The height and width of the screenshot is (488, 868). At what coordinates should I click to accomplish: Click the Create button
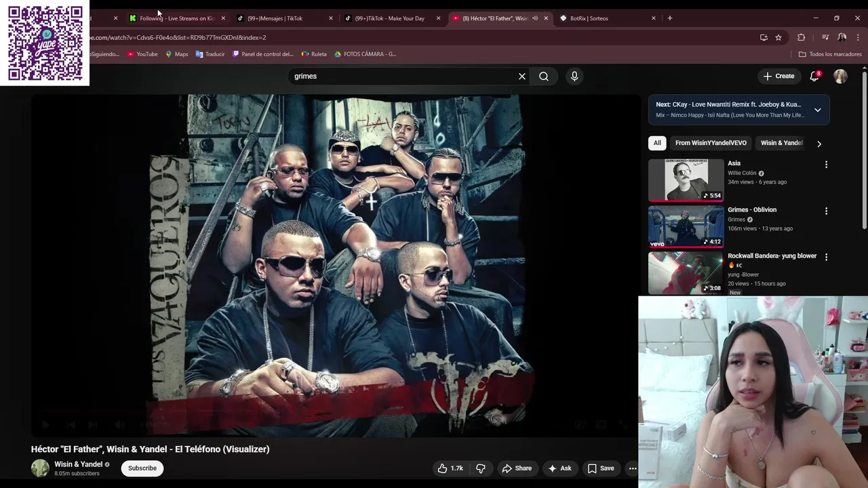click(x=778, y=77)
